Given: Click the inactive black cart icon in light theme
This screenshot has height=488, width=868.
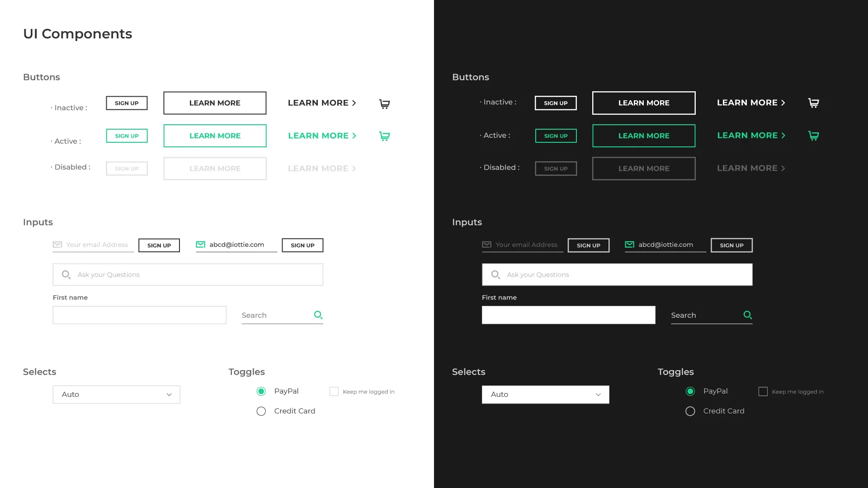Looking at the screenshot, I should (384, 104).
